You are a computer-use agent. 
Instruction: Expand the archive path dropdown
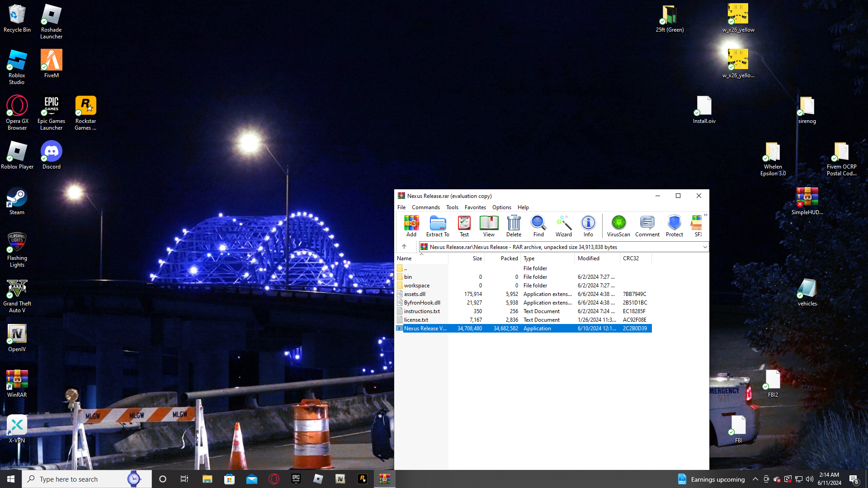point(704,247)
